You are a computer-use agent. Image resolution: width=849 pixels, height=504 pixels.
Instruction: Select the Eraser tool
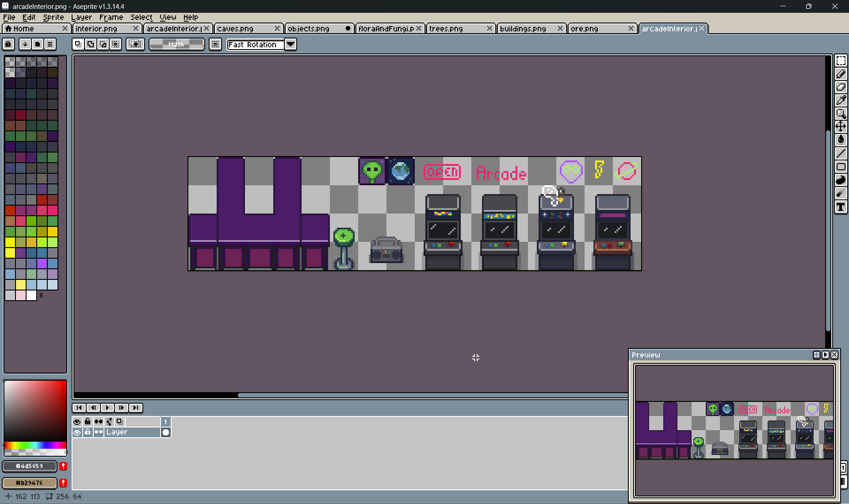tap(841, 87)
